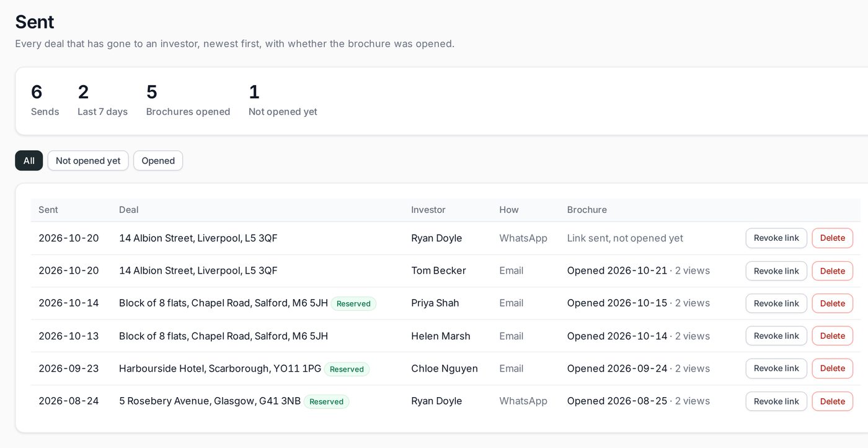The image size is (868, 448).
Task: Click the 5 Rosebery Avenue, Glasgow deal text
Action: point(210,401)
